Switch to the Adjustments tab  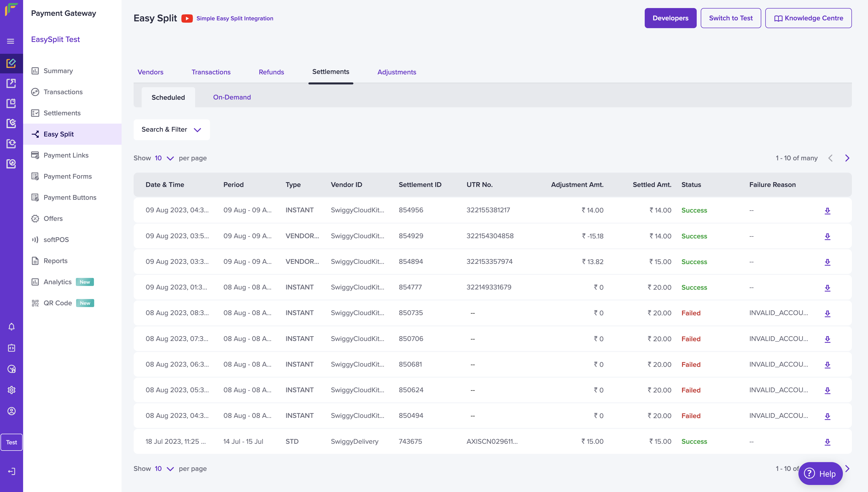pos(397,72)
